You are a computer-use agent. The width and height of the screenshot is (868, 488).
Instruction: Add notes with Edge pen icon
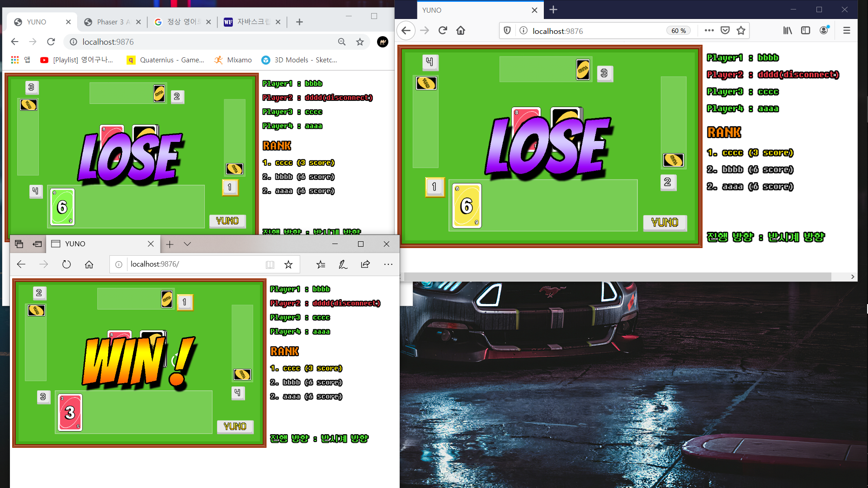pyautogui.click(x=343, y=264)
